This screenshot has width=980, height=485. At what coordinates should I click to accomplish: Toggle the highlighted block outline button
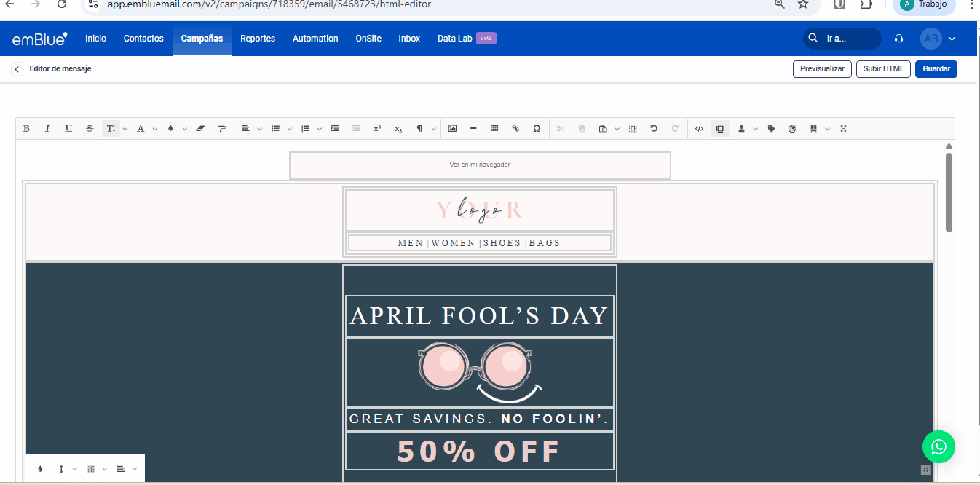pos(720,129)
